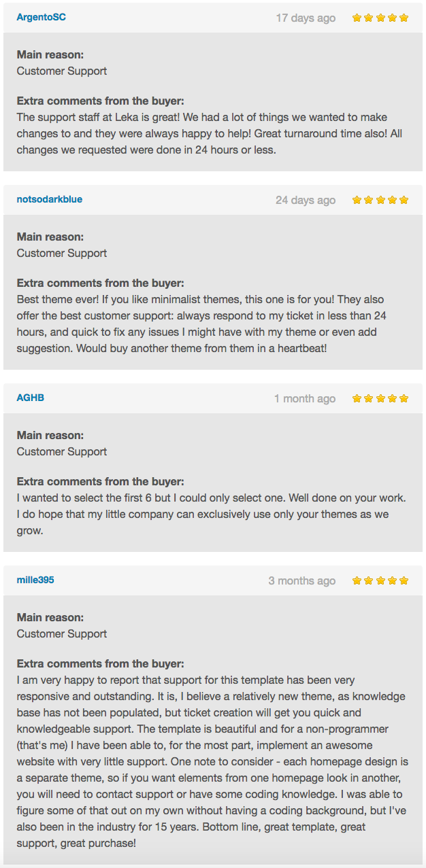The width and height of the screenshot is (426, 868).
Task: Open notsodarkblue reviewer profile link
Action: 50,199
